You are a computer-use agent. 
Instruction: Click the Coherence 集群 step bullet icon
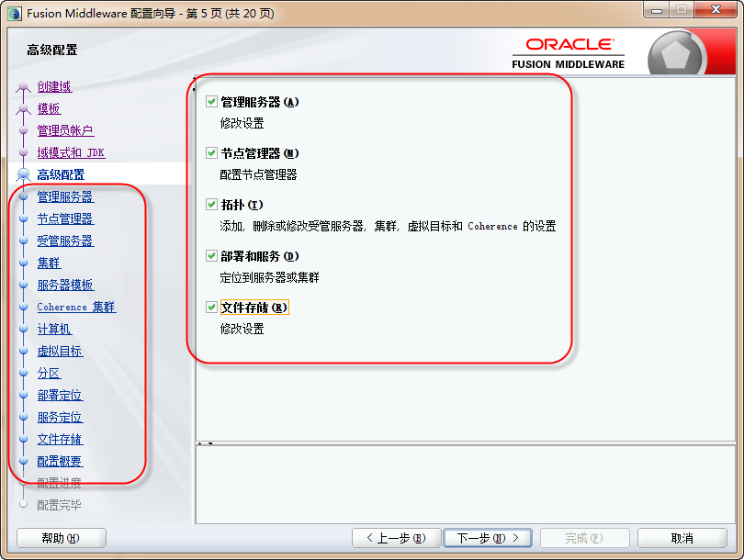[23, 307]
